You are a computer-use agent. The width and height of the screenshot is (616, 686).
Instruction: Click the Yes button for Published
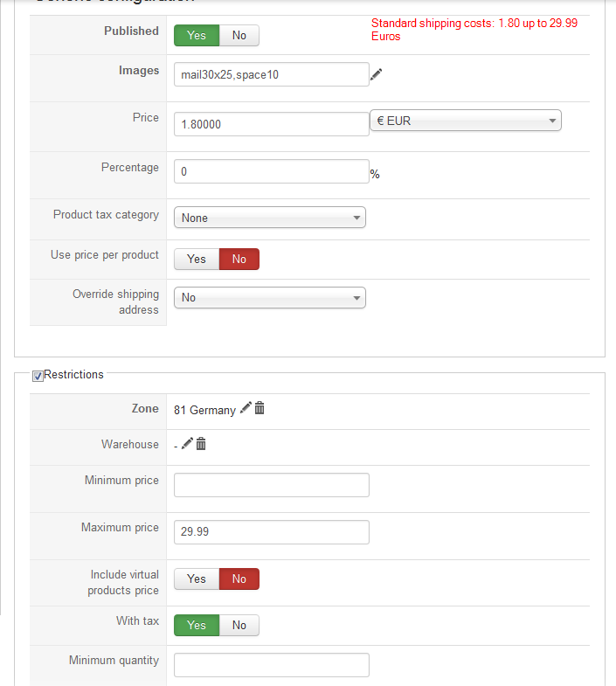(x=197, y=35)
